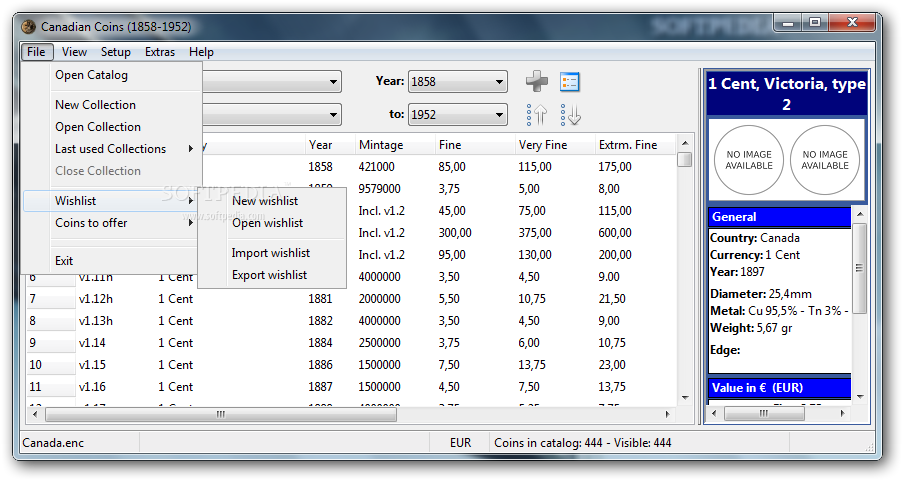903x481 pixels.
Task: Click year cell 1884
Action: (x=320, y=343)
